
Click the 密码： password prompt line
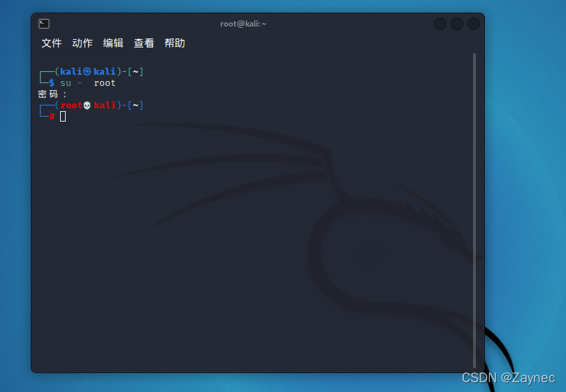[x=52, y=94]
